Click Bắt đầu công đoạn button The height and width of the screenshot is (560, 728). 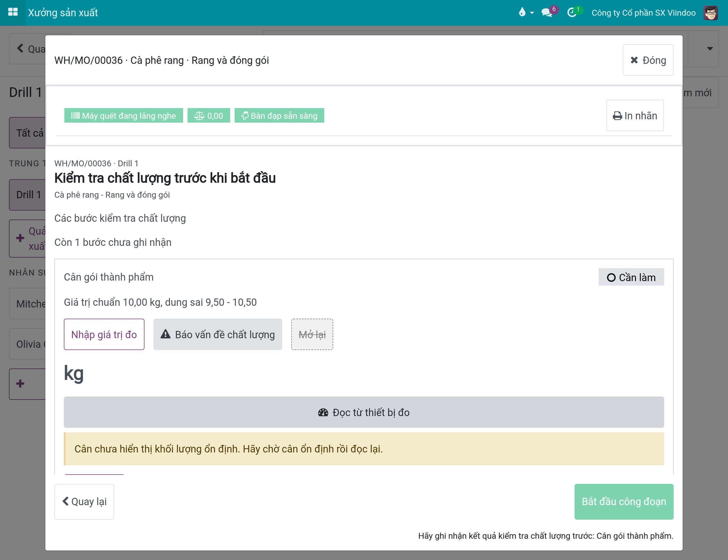pos(624,501)
